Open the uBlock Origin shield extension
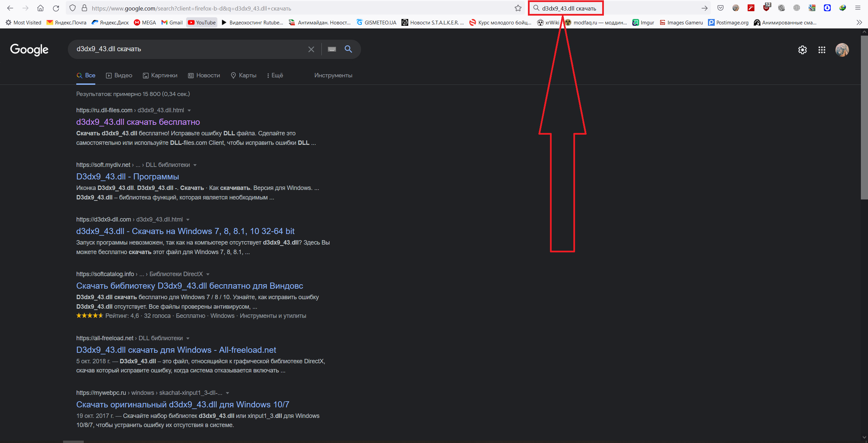Image resolution: width=868 pixels, height=443 pixels. click(x=766, y=7)
